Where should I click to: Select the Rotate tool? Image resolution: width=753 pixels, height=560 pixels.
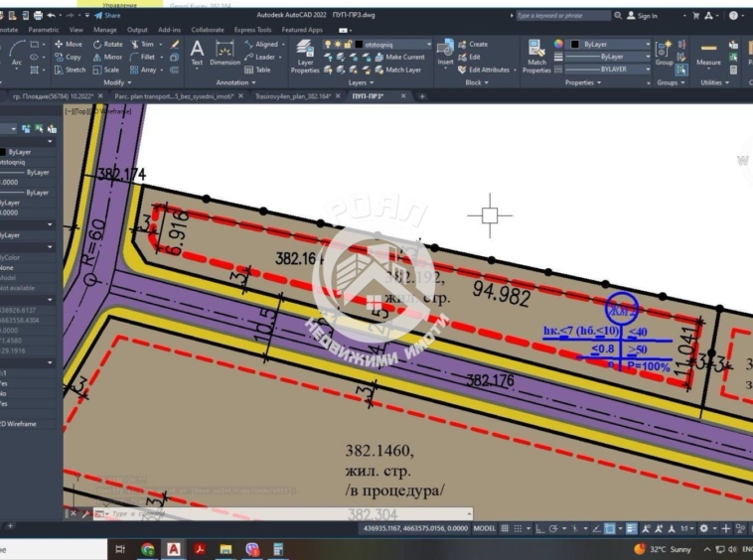coord(108,44)
